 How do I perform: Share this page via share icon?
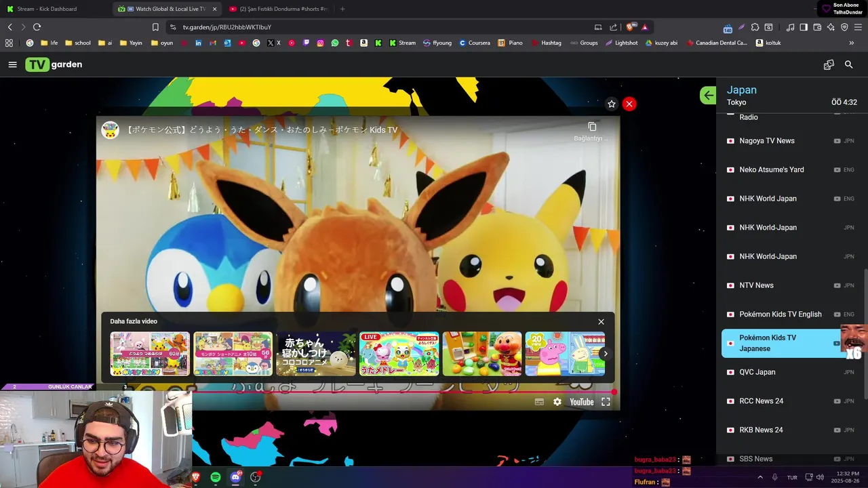click(x=613, y=27)
